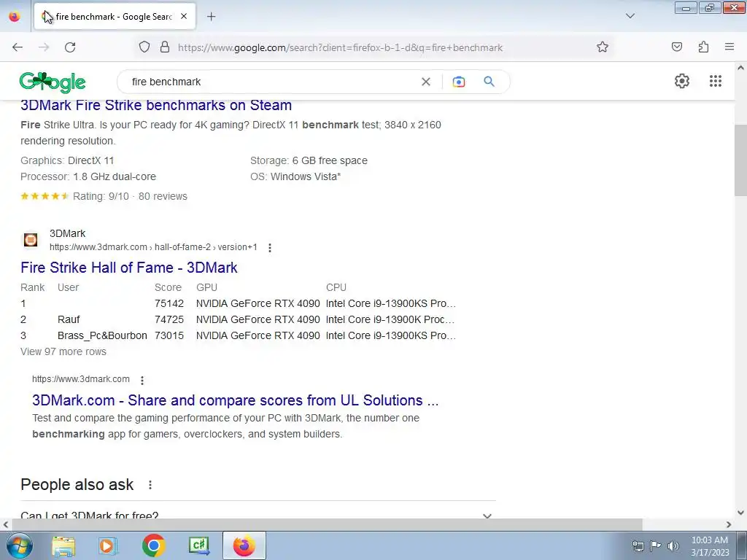Select score 74725 in the table
This screenshot has height=560, width=747.
(x=169, y=320)
